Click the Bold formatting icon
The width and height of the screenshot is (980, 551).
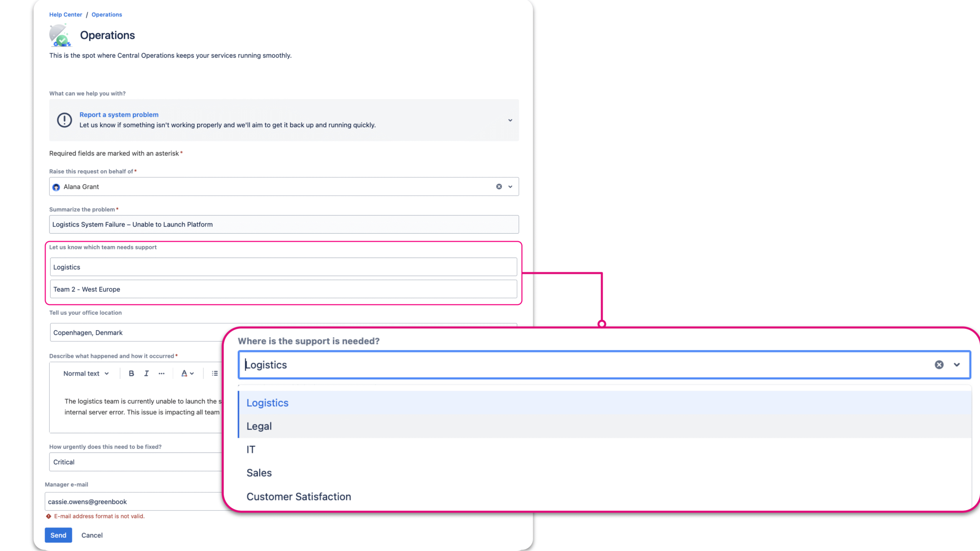pyautogui.click(x=131, y=373)
